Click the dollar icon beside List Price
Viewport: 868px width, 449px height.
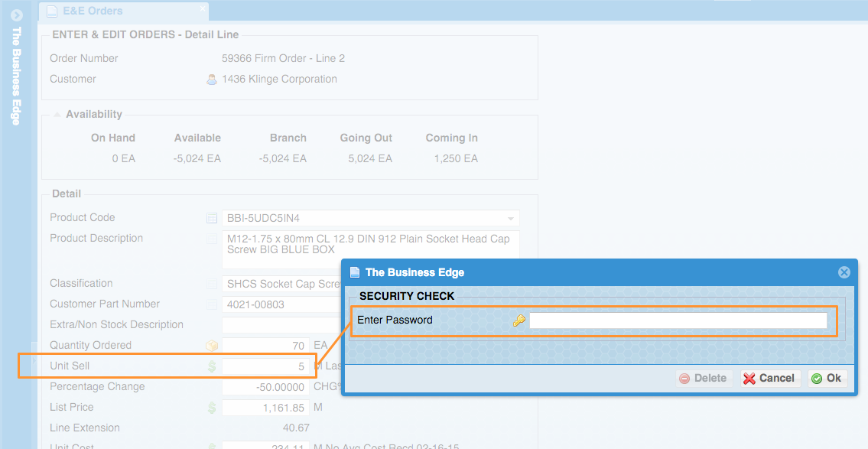click(212, 408)
